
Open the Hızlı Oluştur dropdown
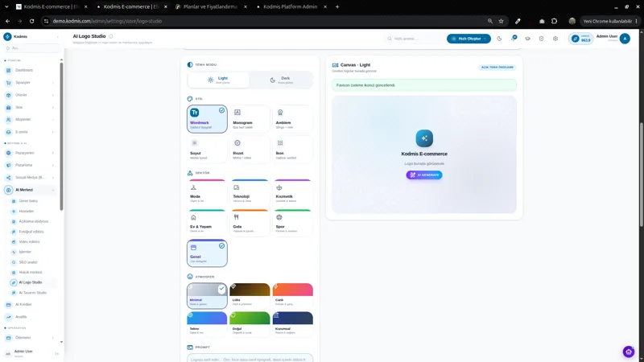coord(469,39)
